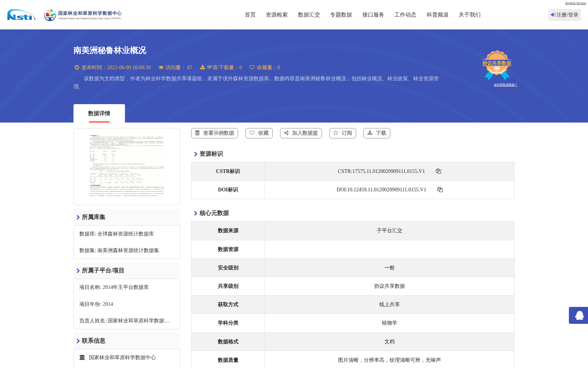
Task: Click the NSTI logo
Action: click(x=21, y=15)
